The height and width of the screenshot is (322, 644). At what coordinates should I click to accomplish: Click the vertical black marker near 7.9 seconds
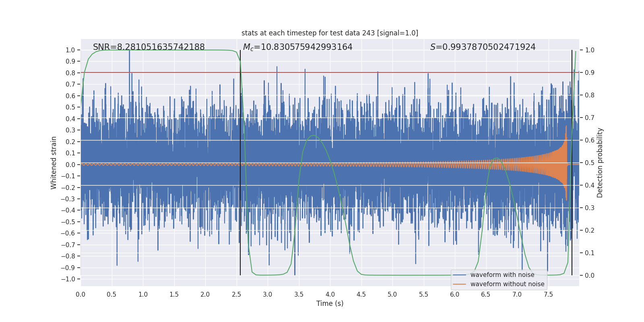572,163
